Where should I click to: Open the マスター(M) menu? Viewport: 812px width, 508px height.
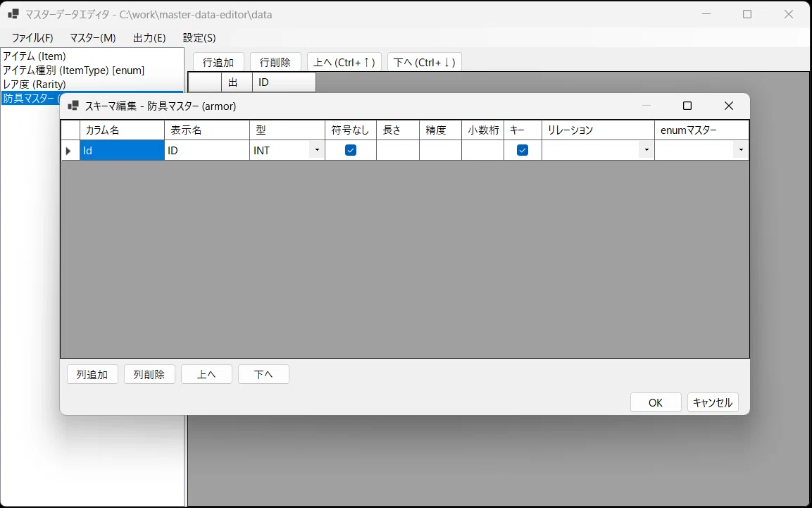[x=93, y=38]
